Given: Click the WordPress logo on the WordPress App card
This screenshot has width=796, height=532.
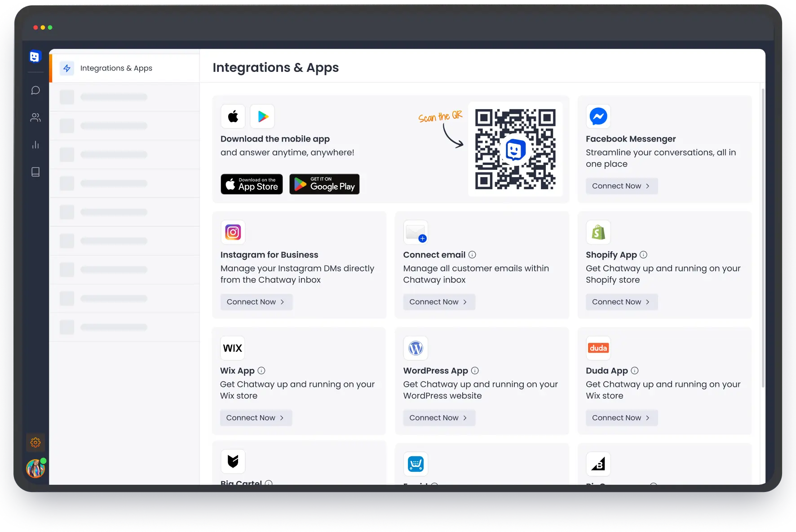Looking at the screenshot, I should 416,348.
